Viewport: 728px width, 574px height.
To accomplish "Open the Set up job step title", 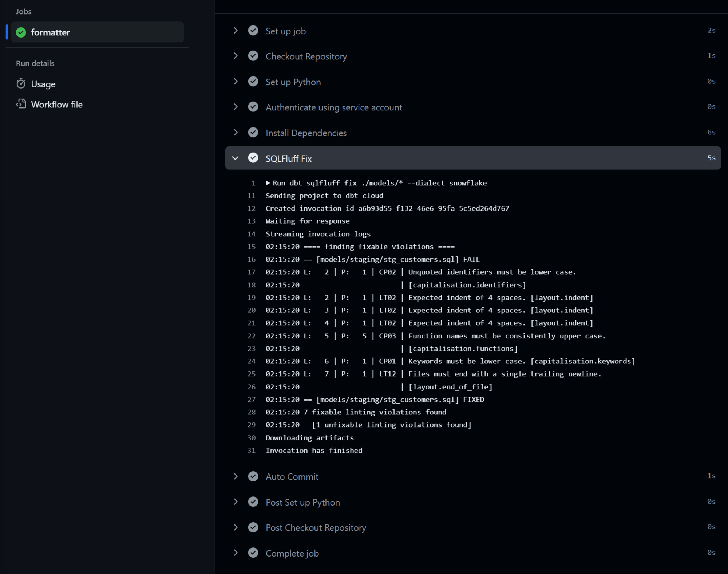I will coord(286,31).
